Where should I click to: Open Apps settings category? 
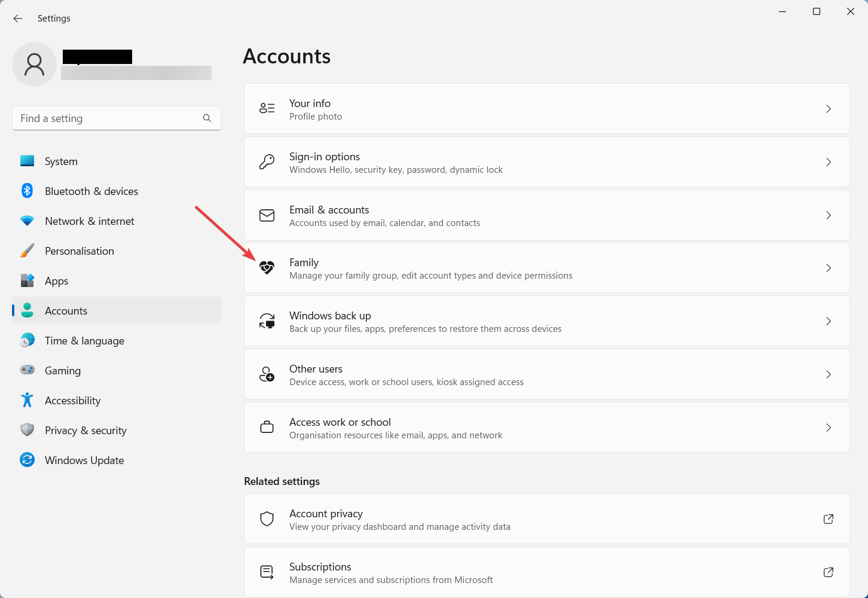tap(117, 280)
